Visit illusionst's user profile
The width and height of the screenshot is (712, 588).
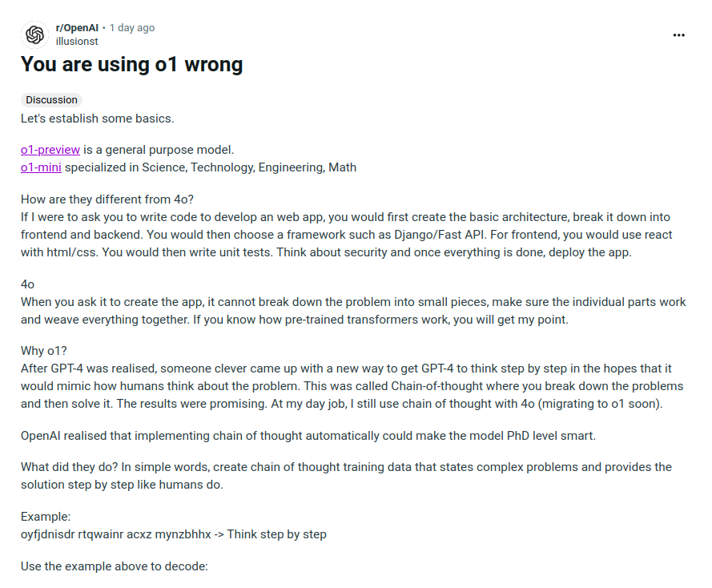(77, 40)
